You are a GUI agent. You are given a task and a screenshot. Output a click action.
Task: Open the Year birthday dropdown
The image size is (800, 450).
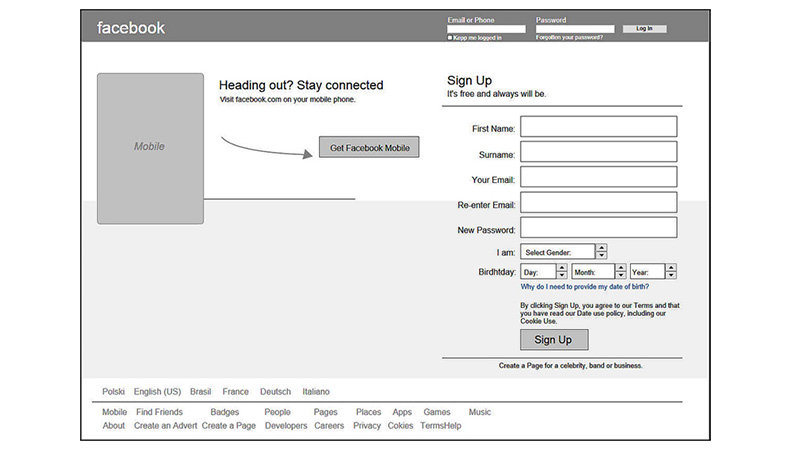tap(647, 271)
